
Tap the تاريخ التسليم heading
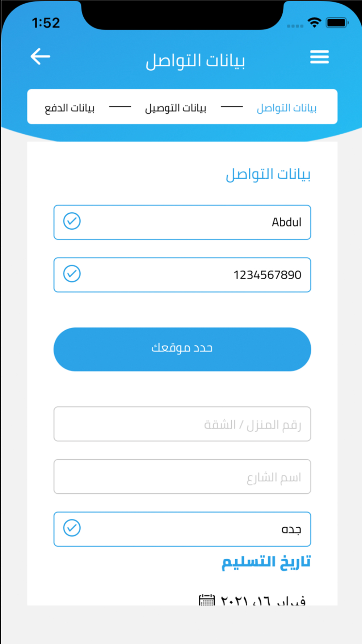tap(266, 563)
